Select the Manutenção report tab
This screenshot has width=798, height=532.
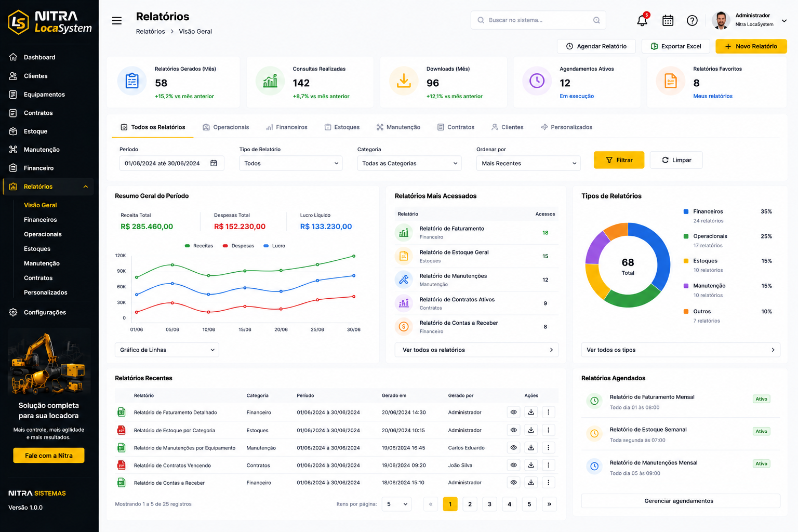click(x=398, y=127)
